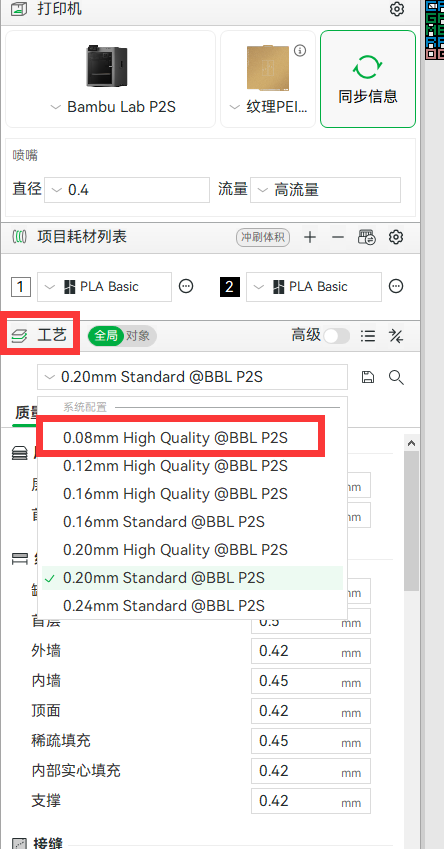Click the plate info icon

point(300,51)
